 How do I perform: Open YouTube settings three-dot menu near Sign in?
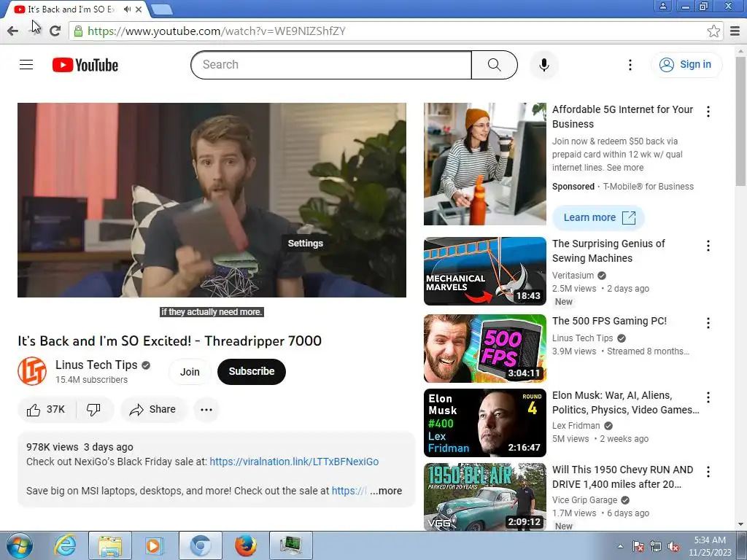[630, 65]
